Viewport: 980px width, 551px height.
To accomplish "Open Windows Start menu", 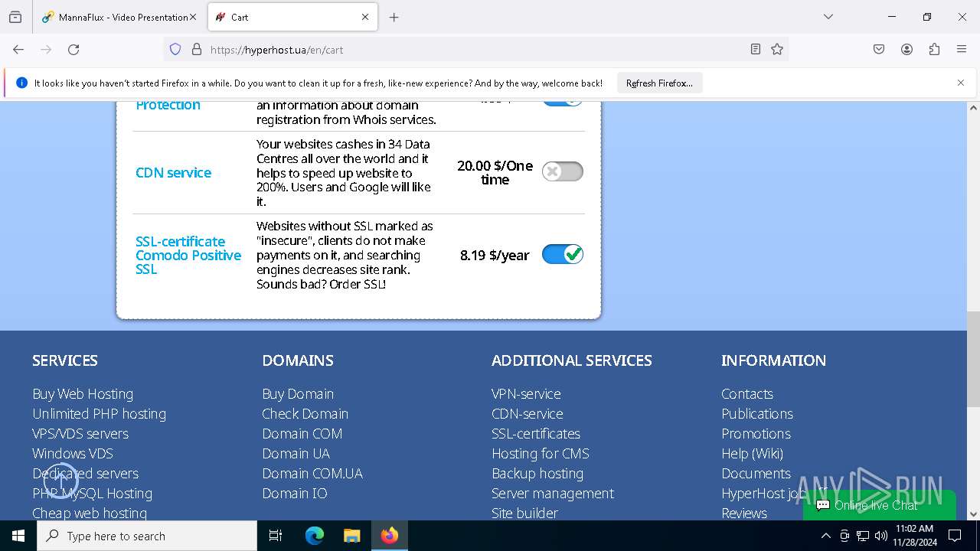I will (x=18, y=536).
